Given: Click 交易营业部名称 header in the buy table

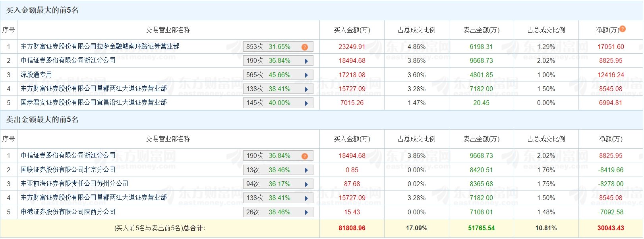Looking at the screenshot, I should pos(168,30).
